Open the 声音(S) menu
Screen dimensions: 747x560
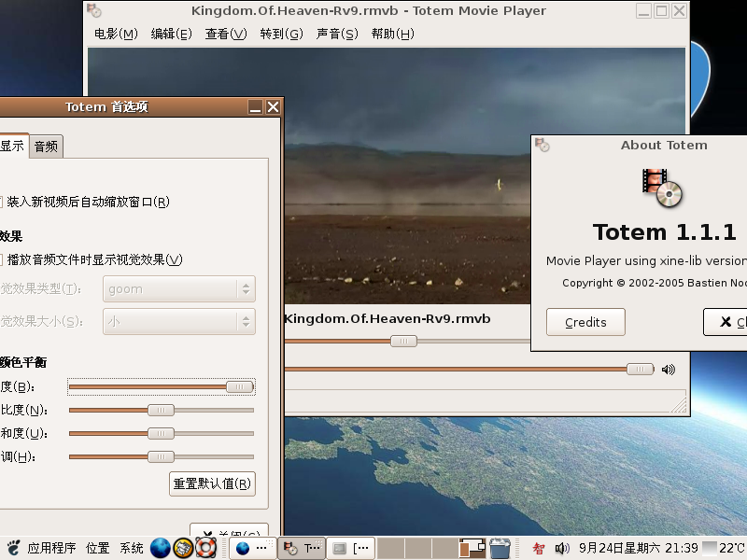click(337, 34)
